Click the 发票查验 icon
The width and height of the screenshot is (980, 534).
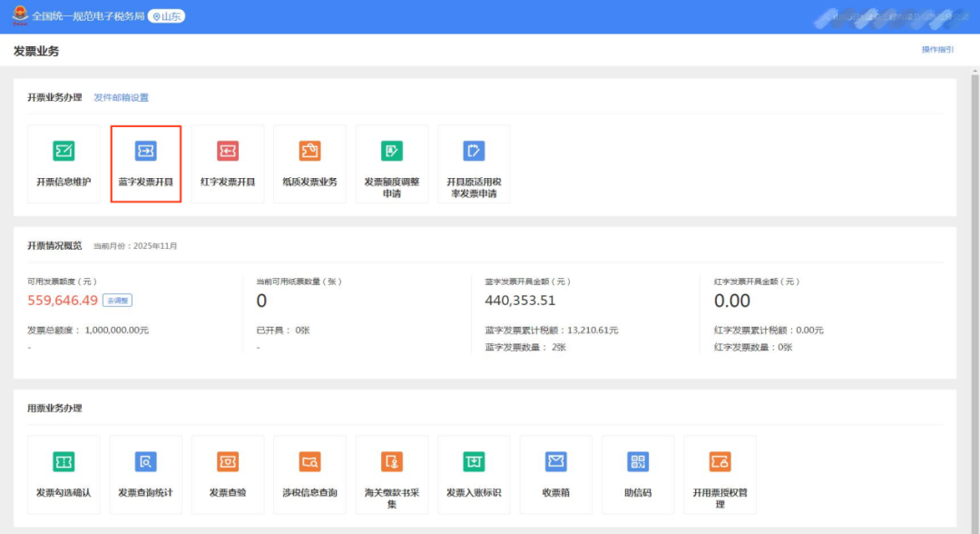point(227,473)
